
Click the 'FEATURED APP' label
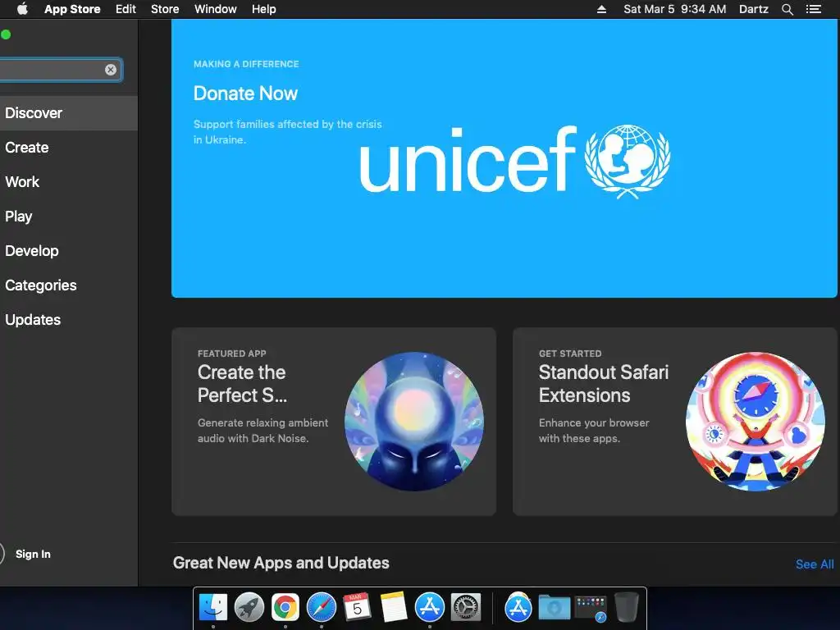click(231, 354)
